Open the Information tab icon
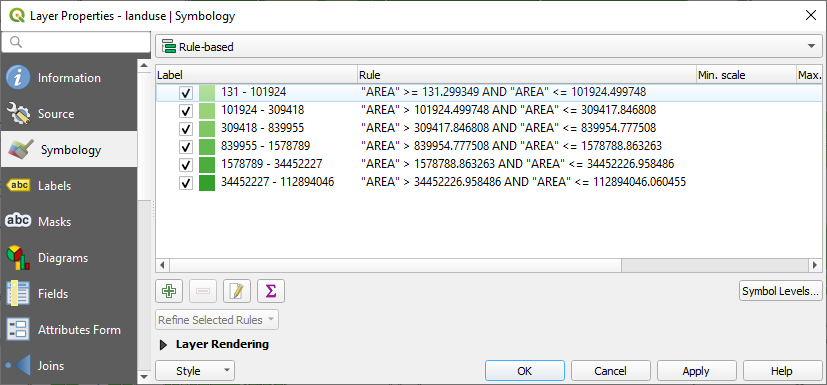The width and height of the screenshot is (827, 385). click(18, 78)
